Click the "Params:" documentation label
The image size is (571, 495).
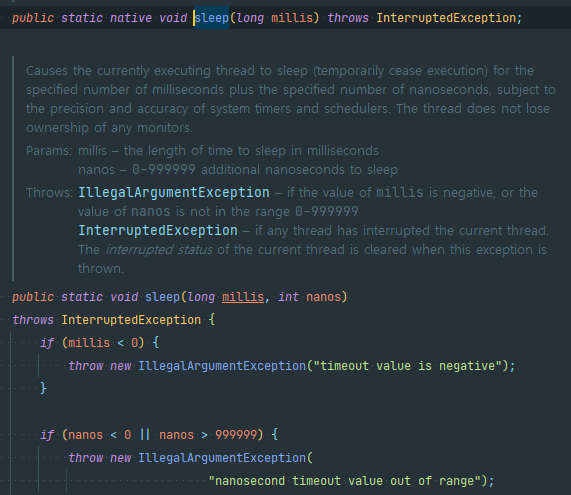pyautogui.click(x=49, y=151)
